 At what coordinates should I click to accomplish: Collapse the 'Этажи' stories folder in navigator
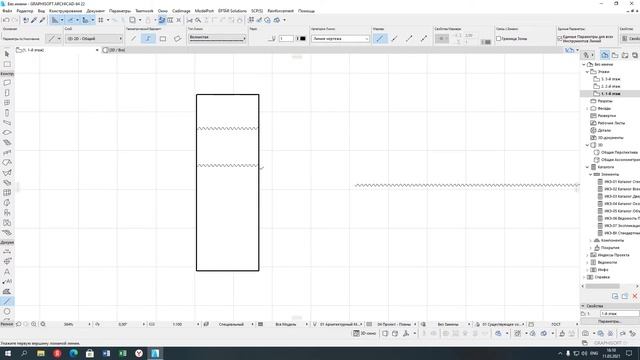[x=587, y=72]
